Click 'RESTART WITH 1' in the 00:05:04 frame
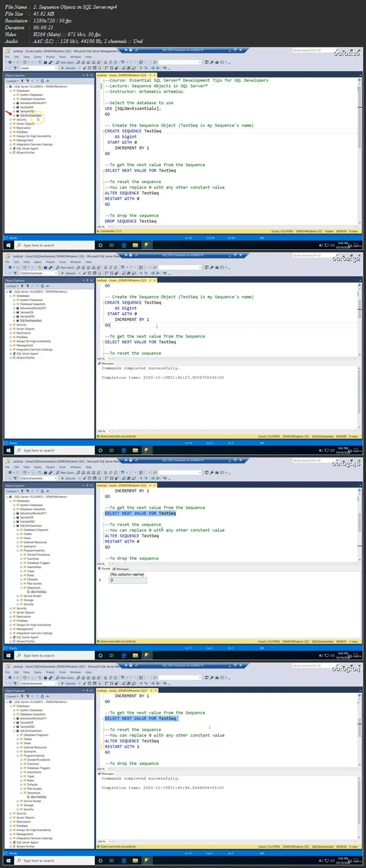 pos(122,746)
